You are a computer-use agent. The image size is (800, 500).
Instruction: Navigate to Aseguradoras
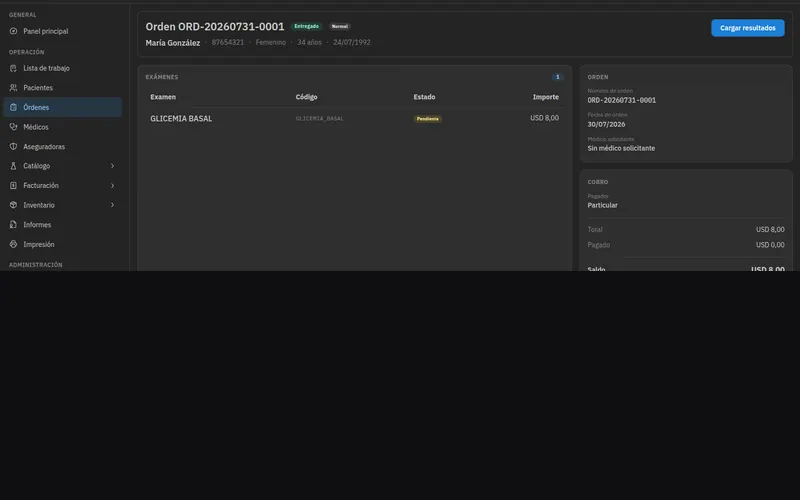coord(63,146)
